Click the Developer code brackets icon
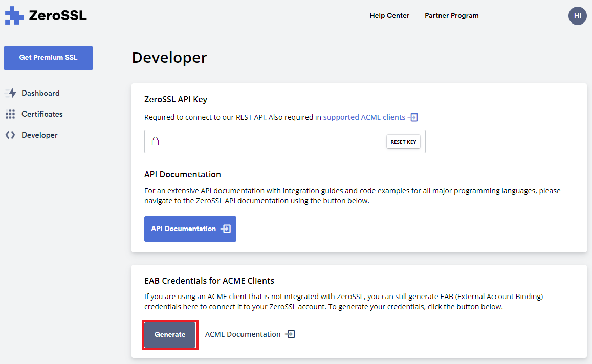 (10, 135)
